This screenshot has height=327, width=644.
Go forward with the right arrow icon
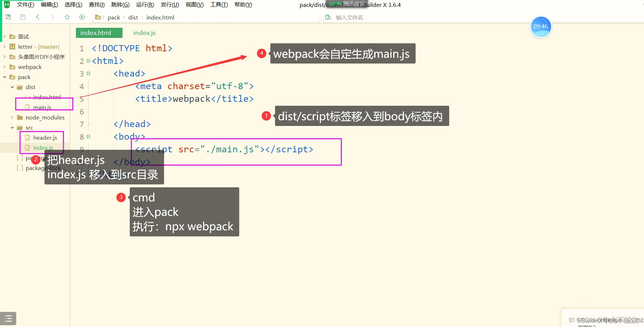52,17
